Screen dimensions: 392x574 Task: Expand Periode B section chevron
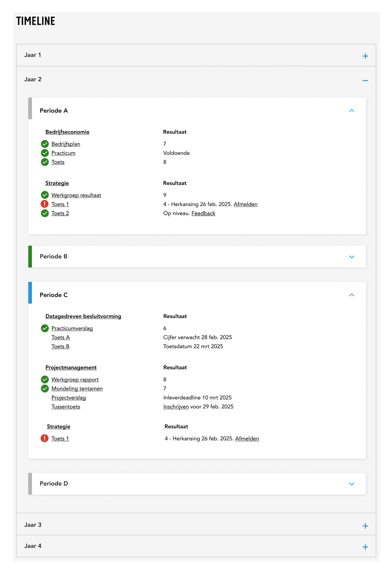pyautogui.click(x=352, y=257)
